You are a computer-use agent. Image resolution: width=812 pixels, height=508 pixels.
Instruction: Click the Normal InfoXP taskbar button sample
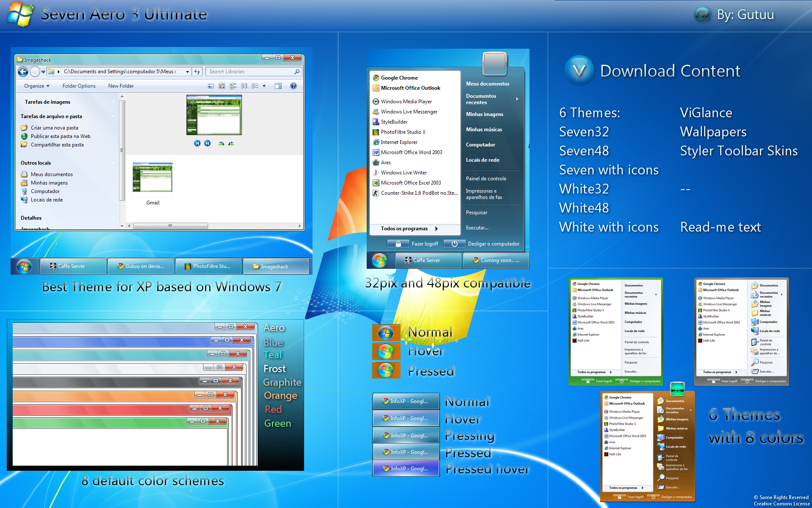click(x=406, y=401)
